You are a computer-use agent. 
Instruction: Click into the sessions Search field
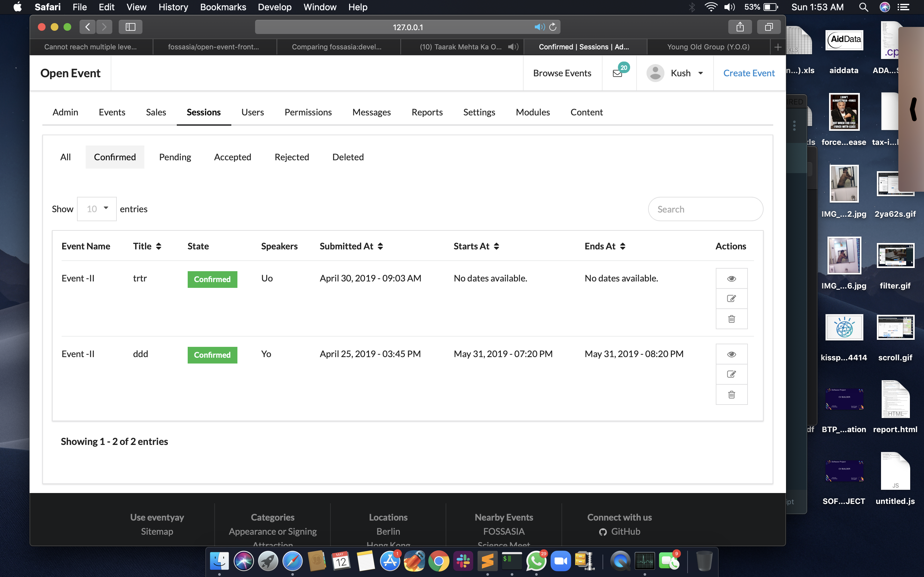(705, 209)
